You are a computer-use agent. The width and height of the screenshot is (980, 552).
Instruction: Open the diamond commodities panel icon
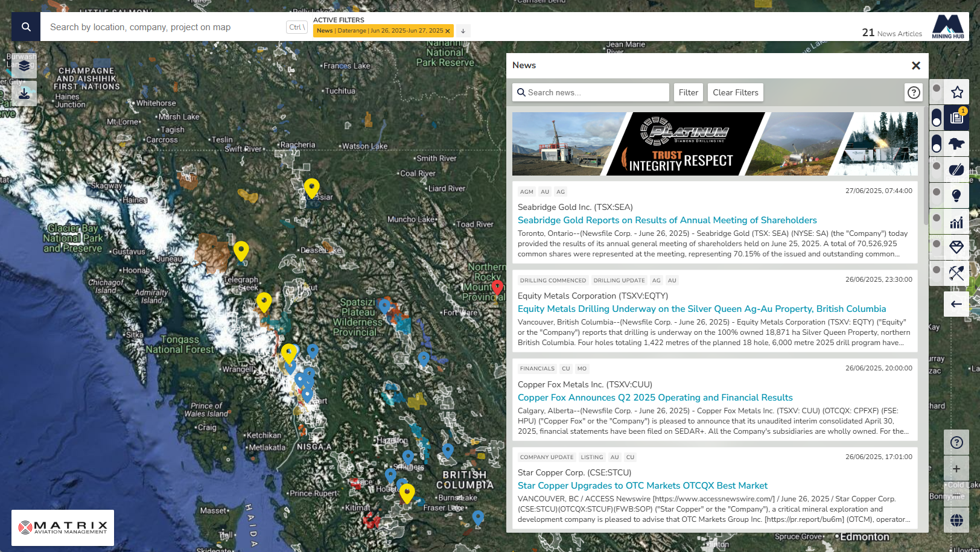coord(956,247)
